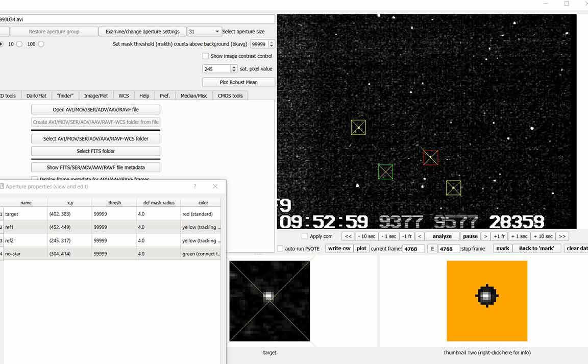
Task: Enable Show image contrast control checkbox
Action: click(206, 56)
